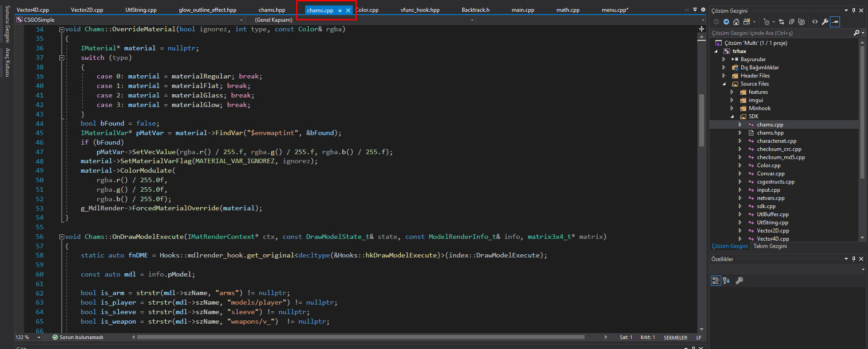Switch to Takım Gezgini bottom tab
This screenshot has height=349, width=868.
(770, 246)
